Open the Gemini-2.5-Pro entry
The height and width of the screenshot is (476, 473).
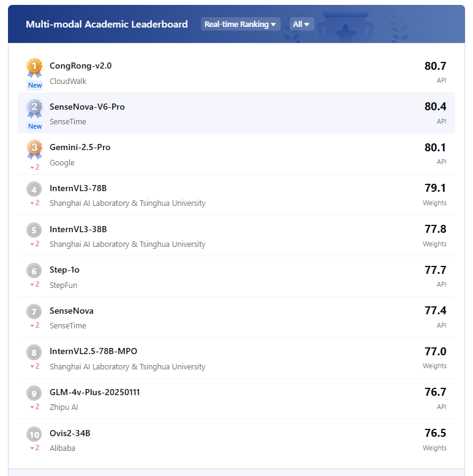pyautogui.click(x=80, y=147)
